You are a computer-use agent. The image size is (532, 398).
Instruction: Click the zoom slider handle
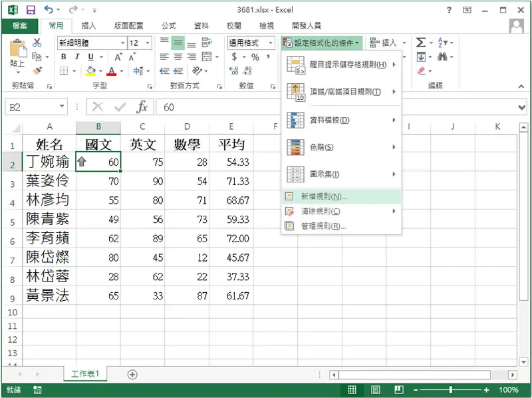(451, 389)
